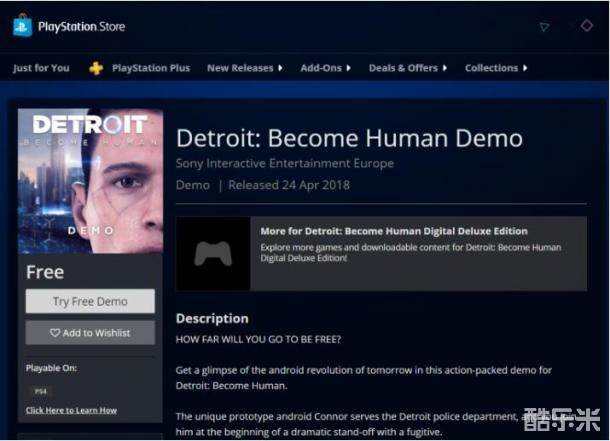610x441 pixels.
Task: Click the diamond icon in top-right corner
Action: pyautogui.click(x=587, y=25)
